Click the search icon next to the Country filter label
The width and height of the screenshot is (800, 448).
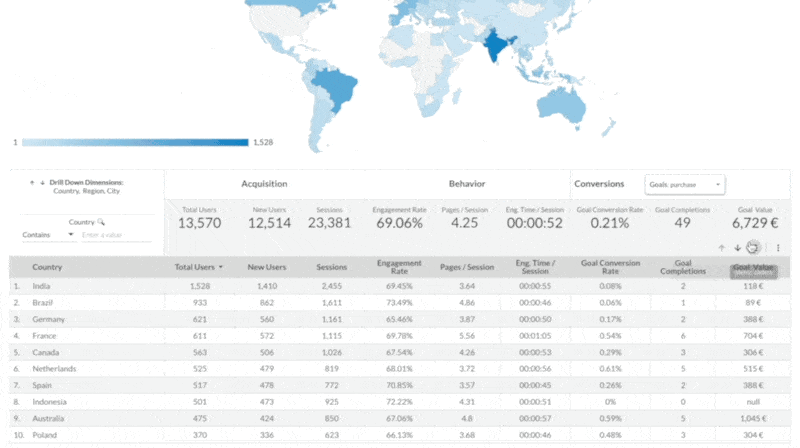point(101,222)
